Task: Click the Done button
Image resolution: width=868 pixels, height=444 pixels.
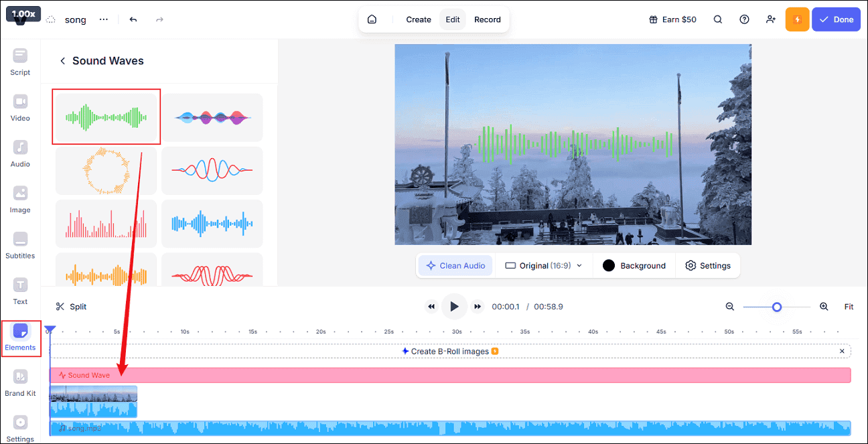Action: click(x=836, y=19)
